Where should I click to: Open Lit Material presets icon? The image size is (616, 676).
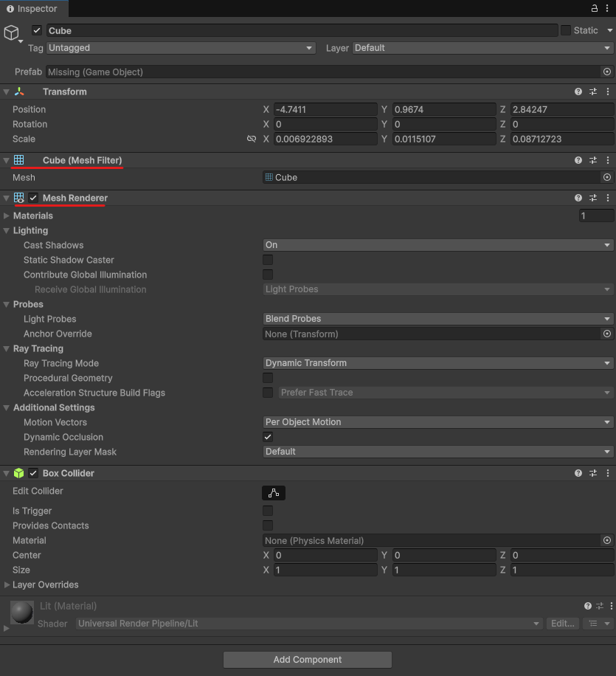tap(600, 606)
